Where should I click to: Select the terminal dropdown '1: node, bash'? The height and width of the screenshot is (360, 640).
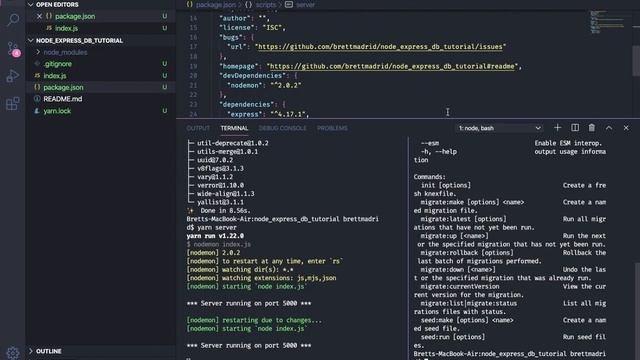[499, 128]
